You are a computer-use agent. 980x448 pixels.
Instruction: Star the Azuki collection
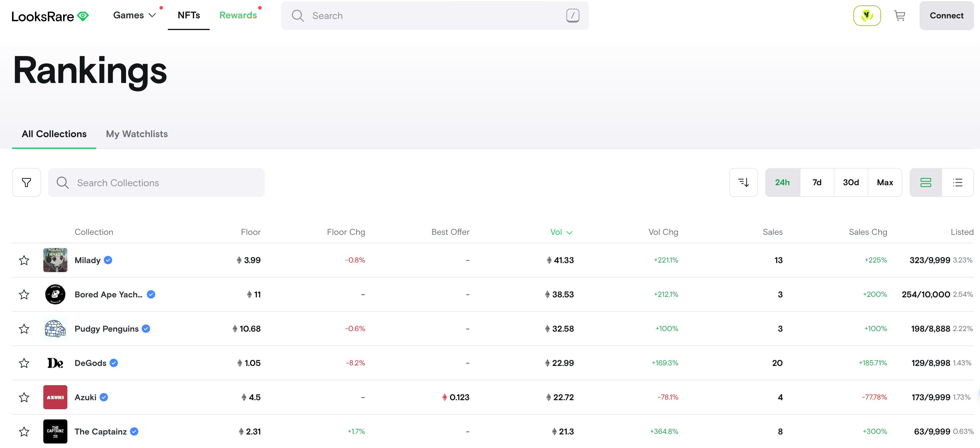(x=24, y=397)
